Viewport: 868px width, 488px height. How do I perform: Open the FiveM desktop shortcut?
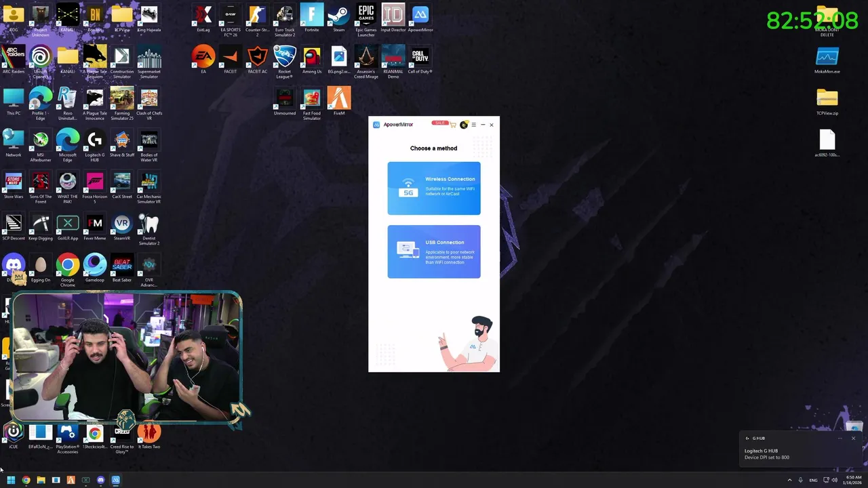[339, 102]
